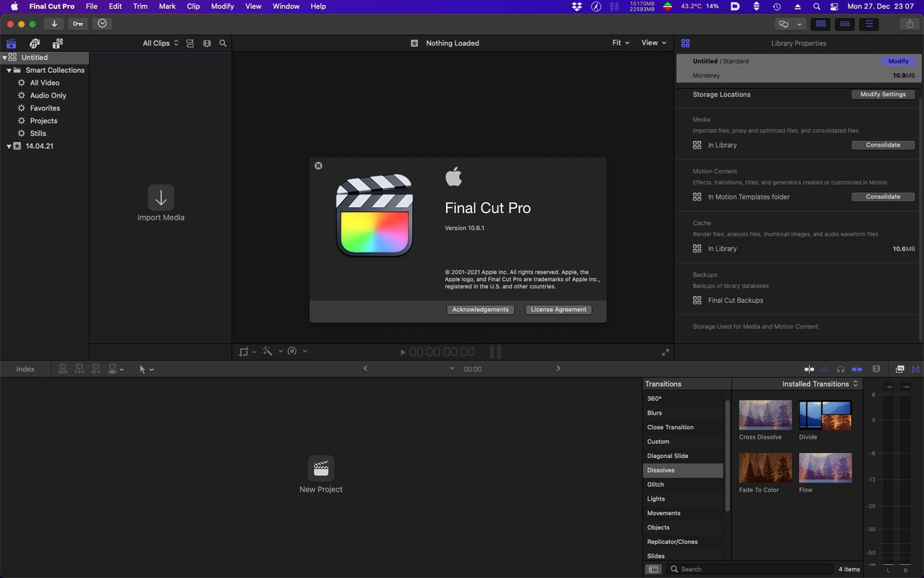Collapse the Smart Collections folder
This screenshot has height=578, width=924.
pyautogui.click(x=9, y=70)
